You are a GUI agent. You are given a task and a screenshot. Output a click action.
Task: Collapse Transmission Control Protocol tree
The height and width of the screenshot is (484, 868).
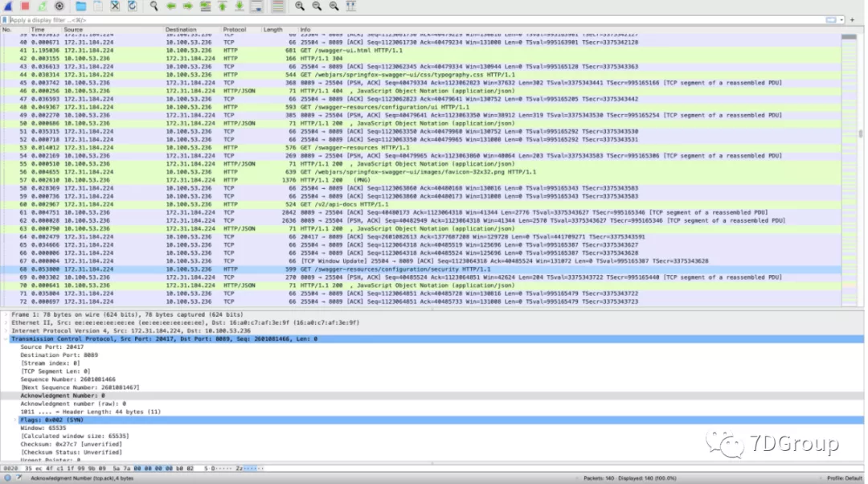(6, 339)
